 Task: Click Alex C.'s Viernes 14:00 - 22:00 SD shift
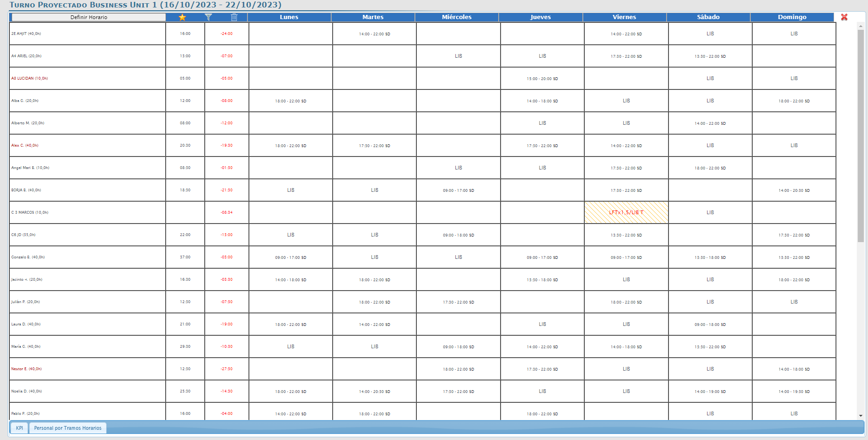pyautogui.click(x=626, y=145)
